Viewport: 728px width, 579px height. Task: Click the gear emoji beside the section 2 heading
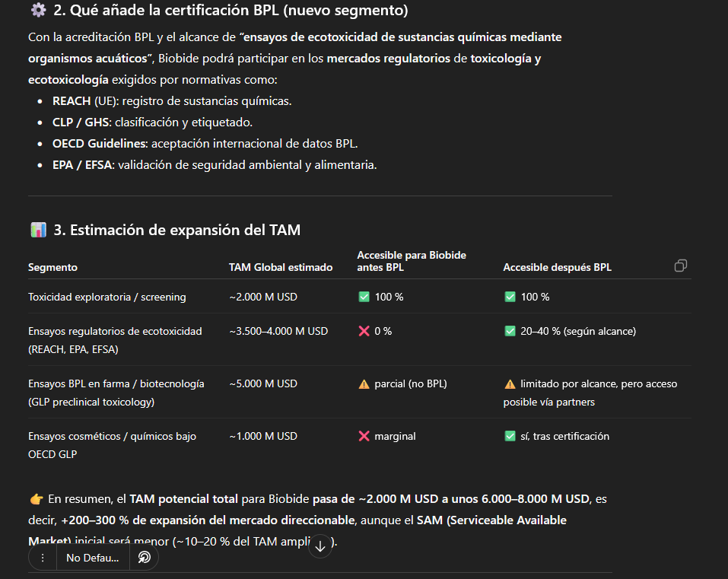pyautogui.click(x=38, y=11)
